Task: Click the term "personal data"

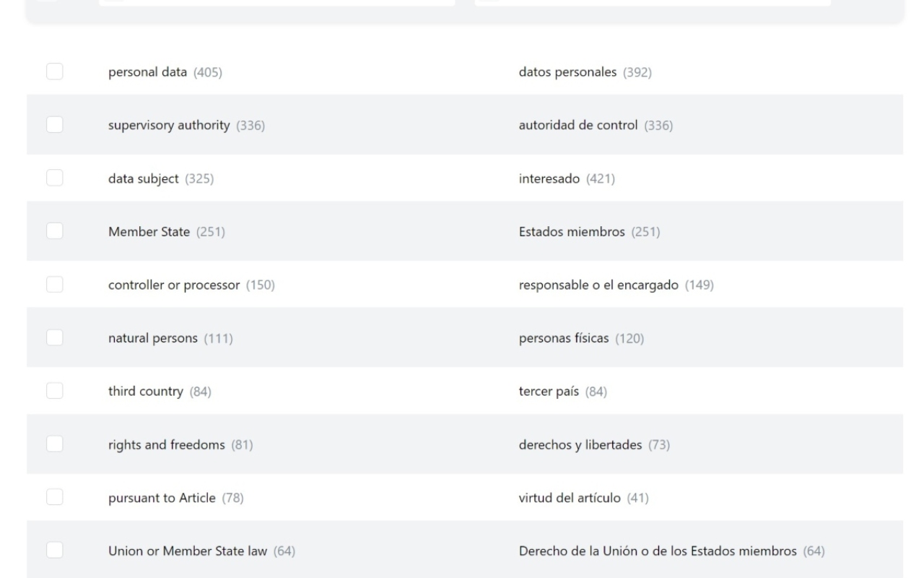Action: pos(147,72)
